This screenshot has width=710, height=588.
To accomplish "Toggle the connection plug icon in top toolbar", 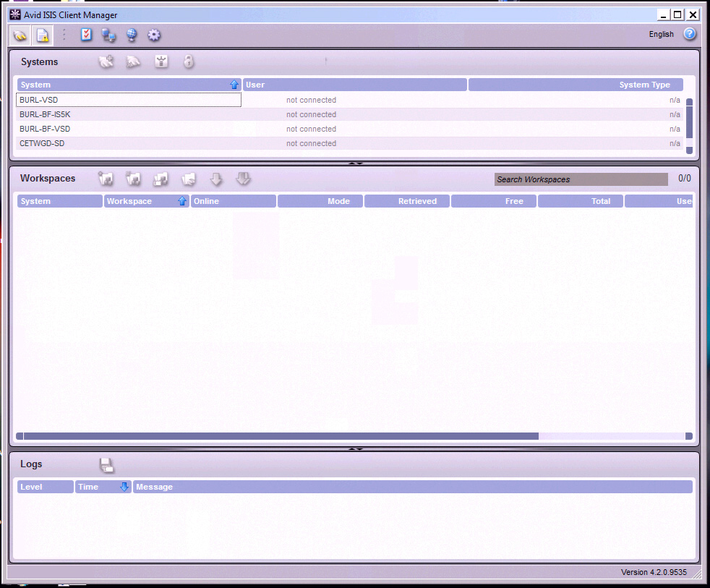I will coord(20,35).
